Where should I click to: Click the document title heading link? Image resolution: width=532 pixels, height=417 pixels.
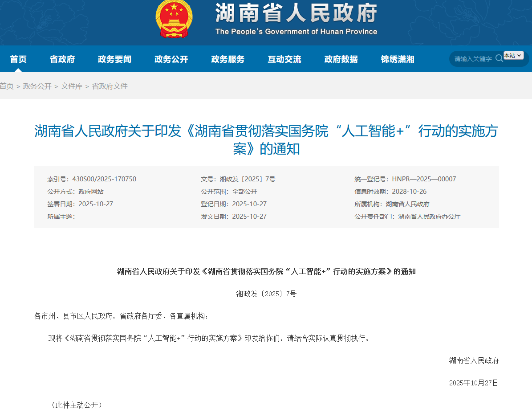[266, 140]
